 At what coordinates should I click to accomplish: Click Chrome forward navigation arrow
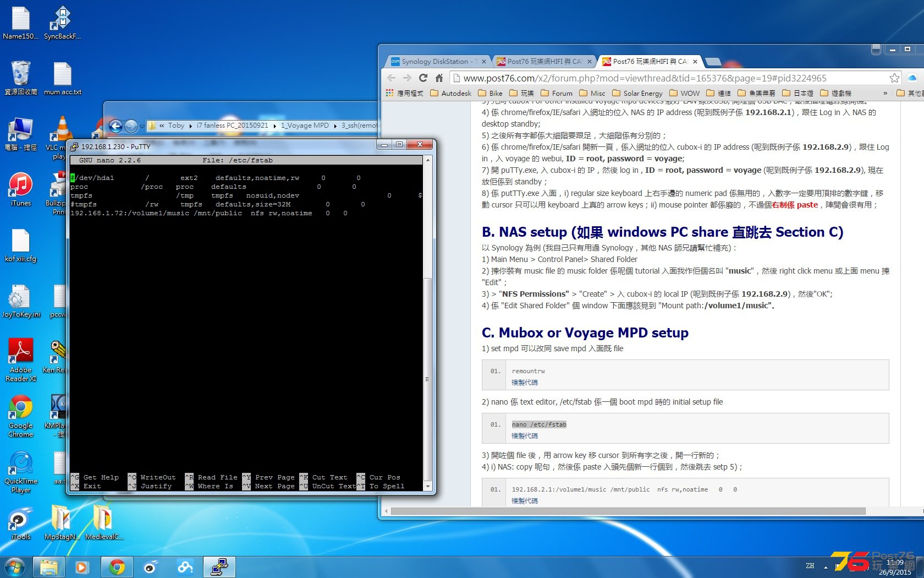coord(407,78)
